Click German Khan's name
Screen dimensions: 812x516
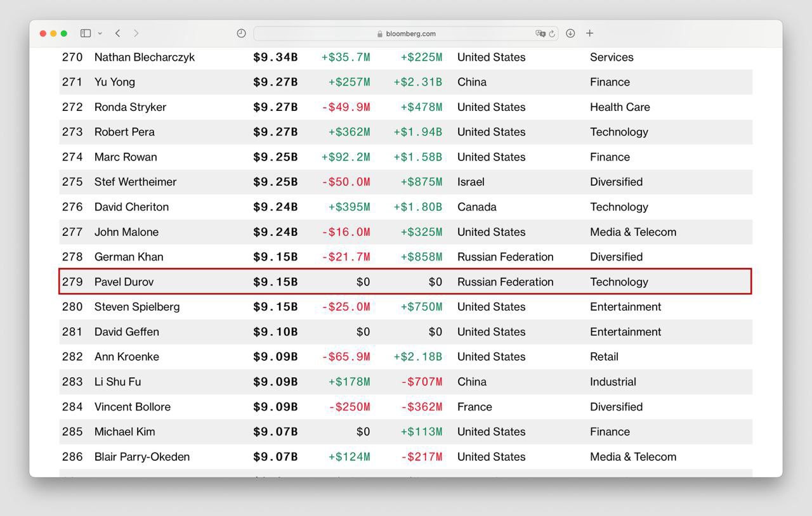point(129,257)
